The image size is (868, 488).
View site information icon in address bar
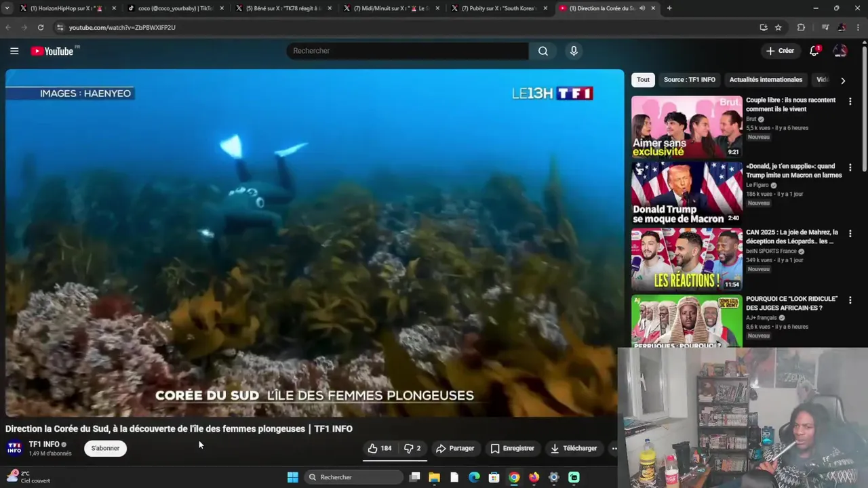coord(60,27)
